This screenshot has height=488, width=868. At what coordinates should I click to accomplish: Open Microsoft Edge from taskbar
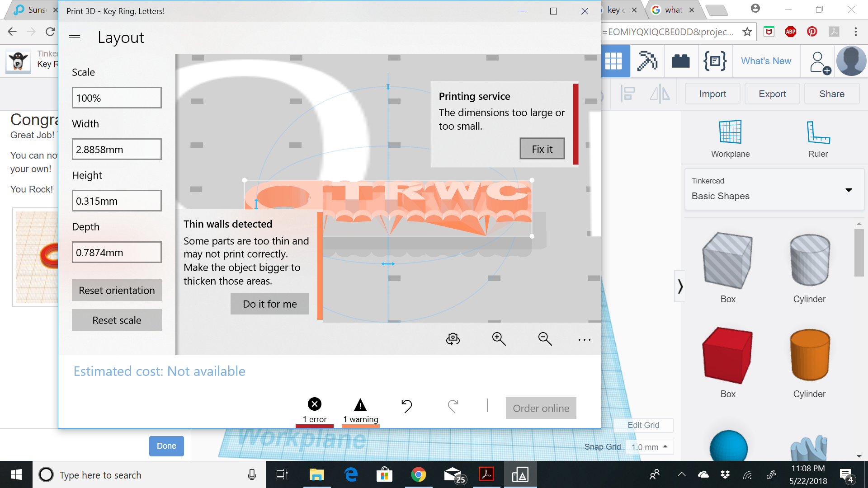pos(351,474)
